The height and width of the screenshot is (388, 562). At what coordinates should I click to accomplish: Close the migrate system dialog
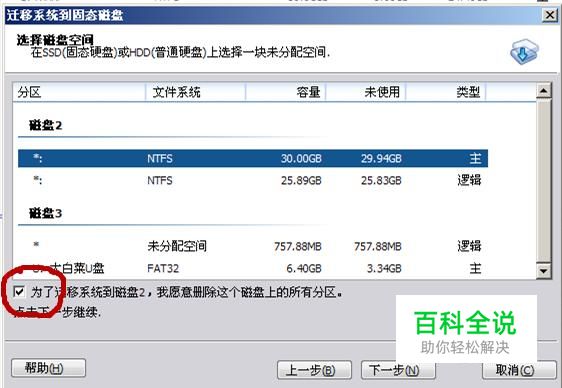coord(549,15)
